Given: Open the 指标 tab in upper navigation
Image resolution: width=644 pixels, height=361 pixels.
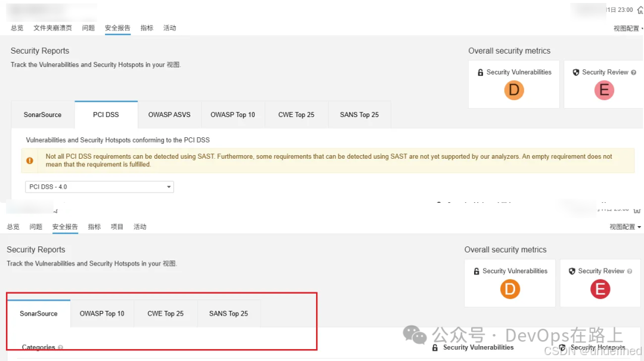Looking at the screenshot, I should [x=147, y=28].
